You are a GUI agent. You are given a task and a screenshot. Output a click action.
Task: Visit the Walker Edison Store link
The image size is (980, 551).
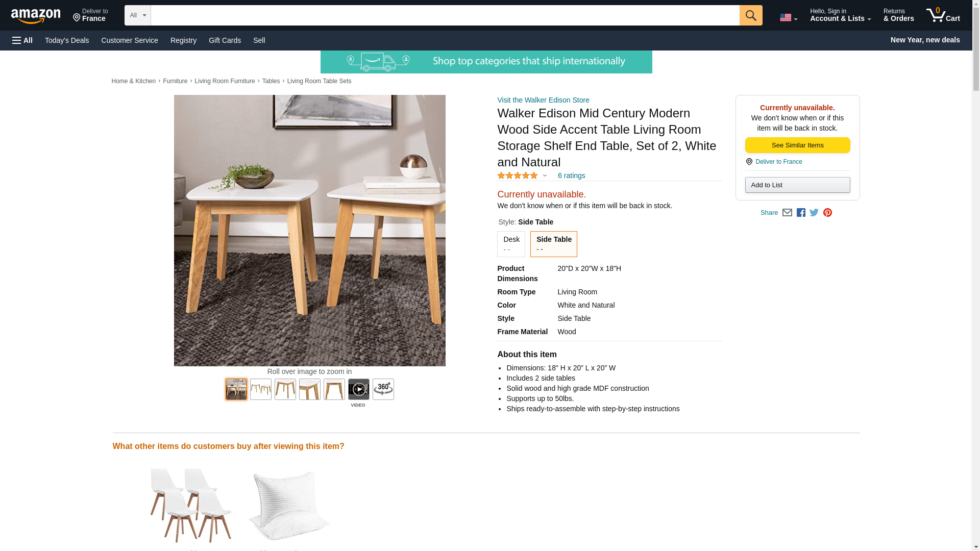[543, 100]
